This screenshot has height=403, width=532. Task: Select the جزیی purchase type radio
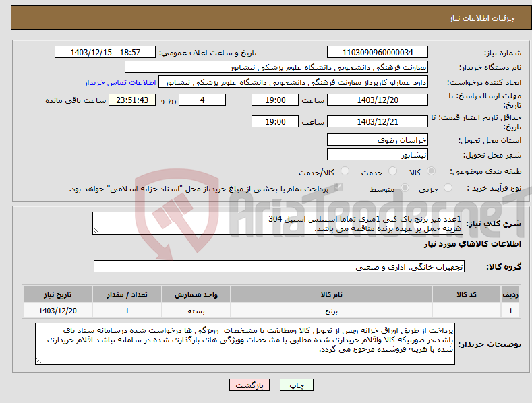(448, 188)
